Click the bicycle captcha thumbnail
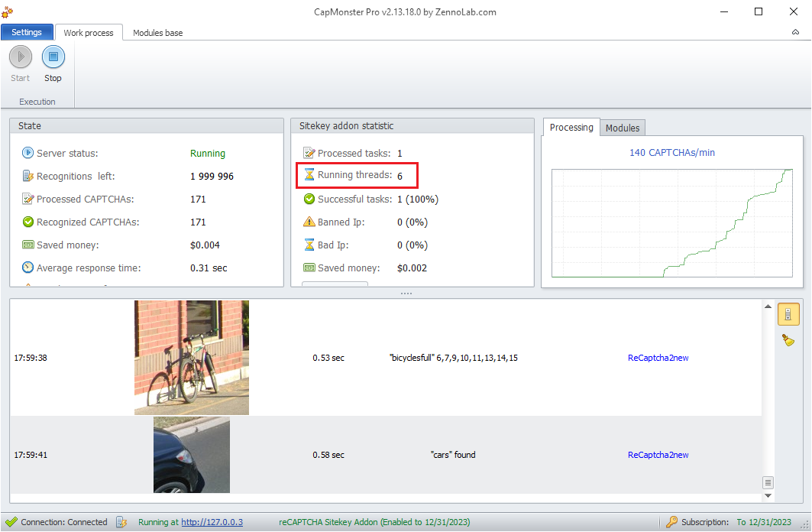 (x=192, y=357)
